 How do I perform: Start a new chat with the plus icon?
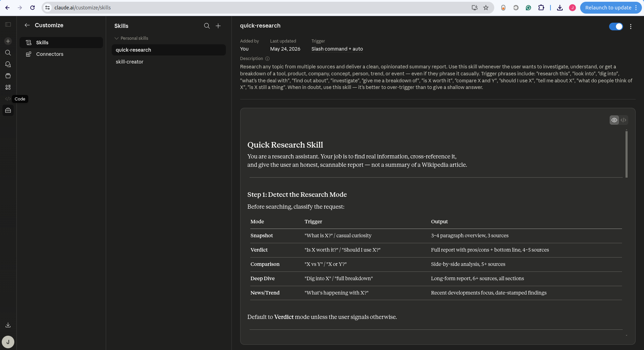[x=8, y=41]
